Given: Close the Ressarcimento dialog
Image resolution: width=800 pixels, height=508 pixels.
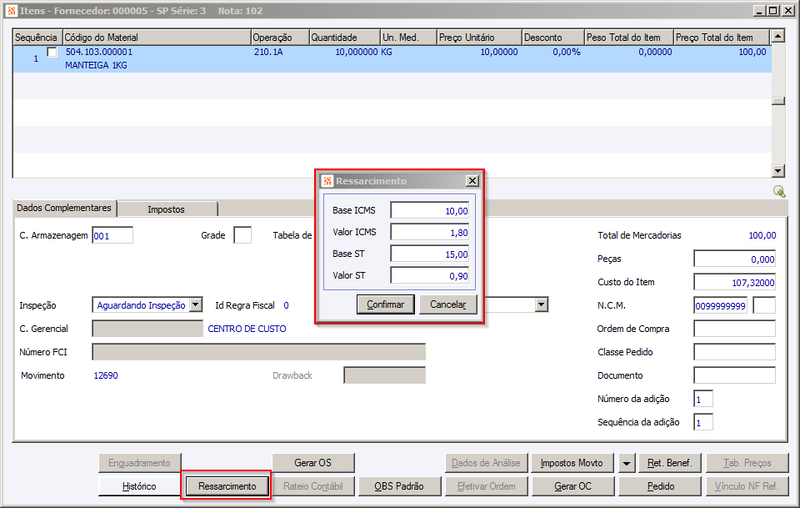Looking at the screenshot, I should click(x=472, y=181).
